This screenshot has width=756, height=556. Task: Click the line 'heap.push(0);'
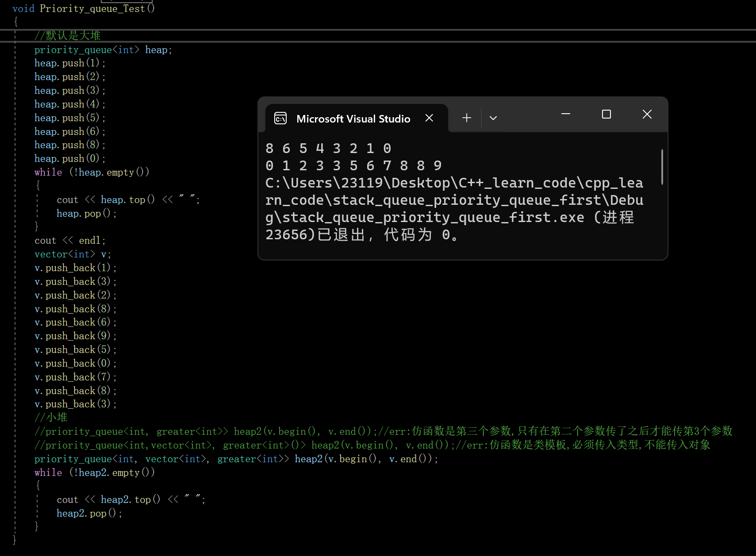[x=70, y=159]
